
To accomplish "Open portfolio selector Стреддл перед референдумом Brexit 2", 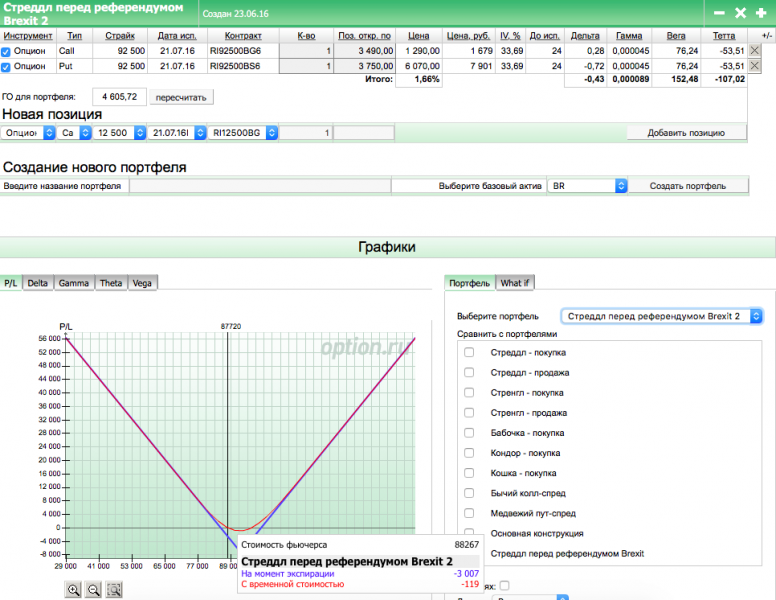I will click(x=662, y=316).
